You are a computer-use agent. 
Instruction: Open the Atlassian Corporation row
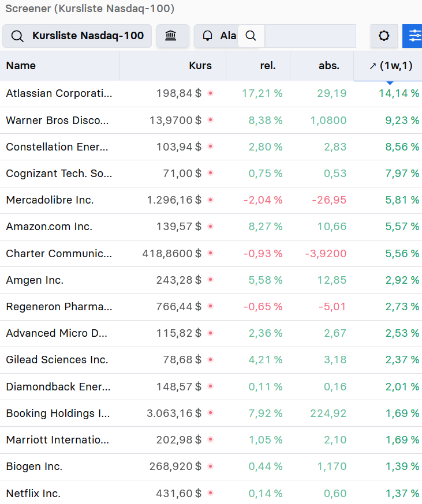pos(59,93)
